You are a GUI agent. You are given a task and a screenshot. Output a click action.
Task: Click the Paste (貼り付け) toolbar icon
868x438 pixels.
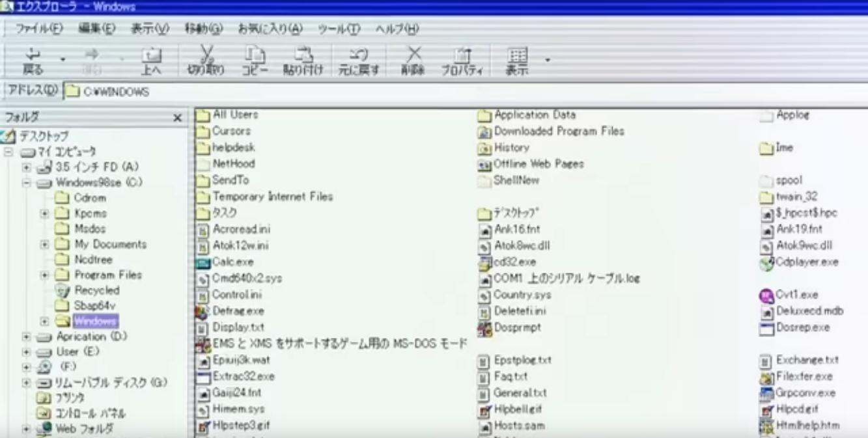coord(303,56)
